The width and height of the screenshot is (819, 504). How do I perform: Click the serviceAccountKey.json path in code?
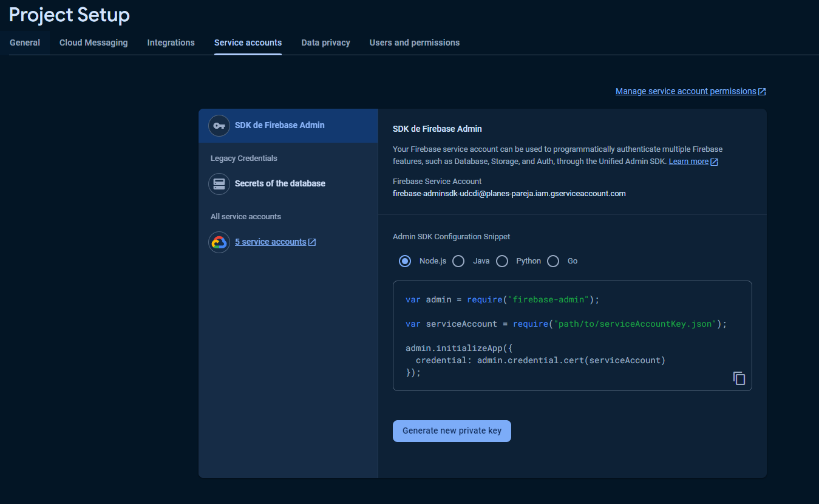[x=635, y=324]
